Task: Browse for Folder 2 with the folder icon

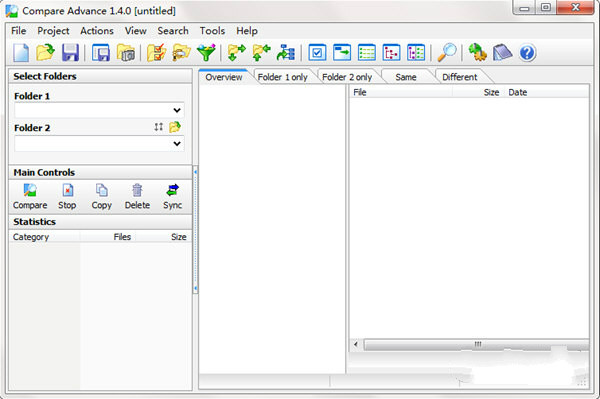Action: (x=175, y=127)
